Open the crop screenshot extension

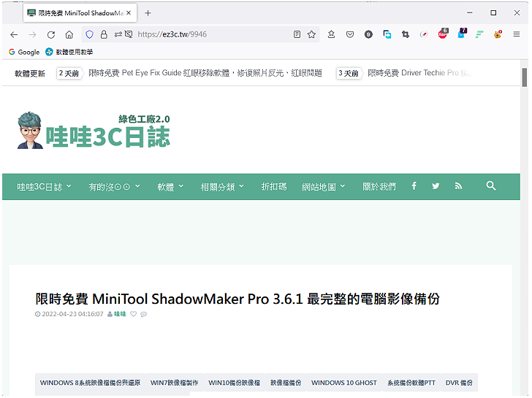click(x=405, y=34)
